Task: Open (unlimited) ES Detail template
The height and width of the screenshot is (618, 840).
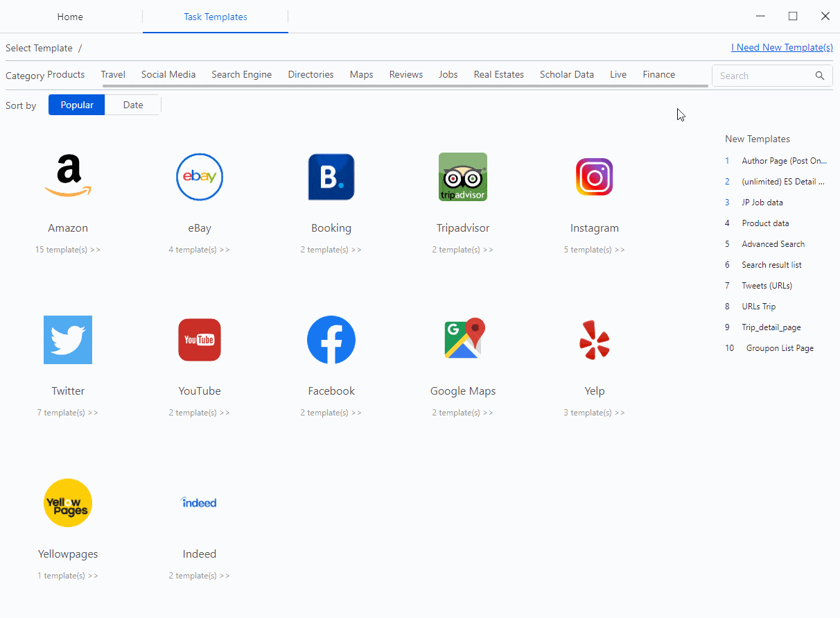Action: click(x=783, y=182)
